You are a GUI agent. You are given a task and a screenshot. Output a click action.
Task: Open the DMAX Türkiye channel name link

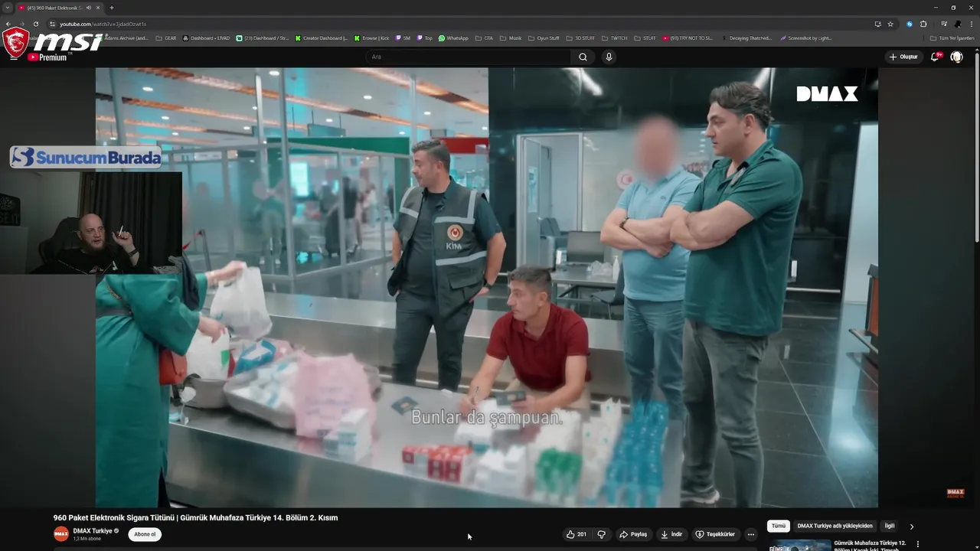tap(93, 530)
